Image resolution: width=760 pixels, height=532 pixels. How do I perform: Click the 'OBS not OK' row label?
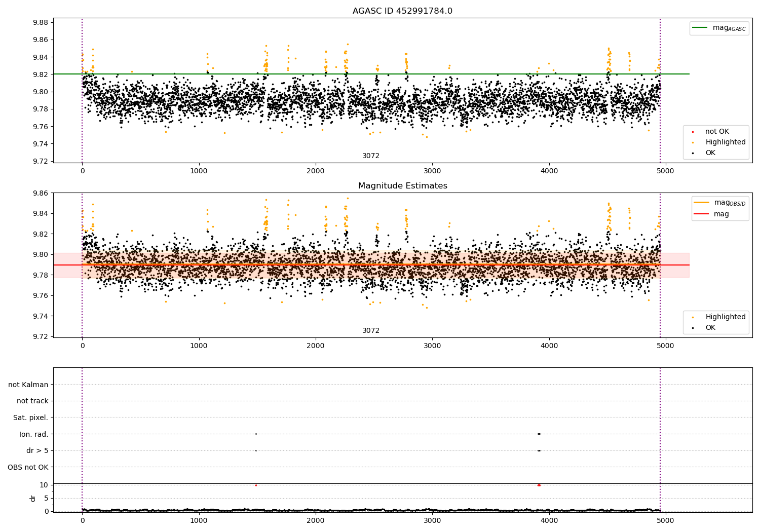pos(28,467)
